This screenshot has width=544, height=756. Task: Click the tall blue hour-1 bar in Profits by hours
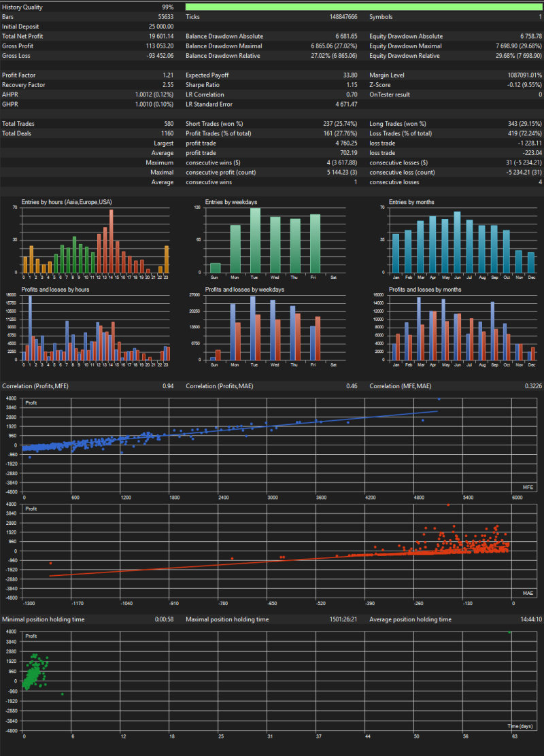click(x=30, y=328)
